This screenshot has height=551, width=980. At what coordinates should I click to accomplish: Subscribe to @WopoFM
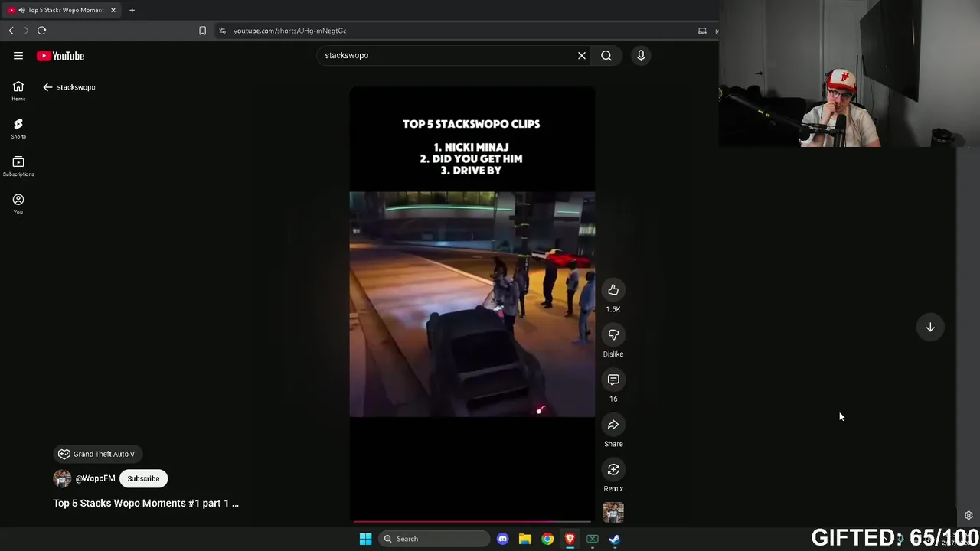pos(143,478)
